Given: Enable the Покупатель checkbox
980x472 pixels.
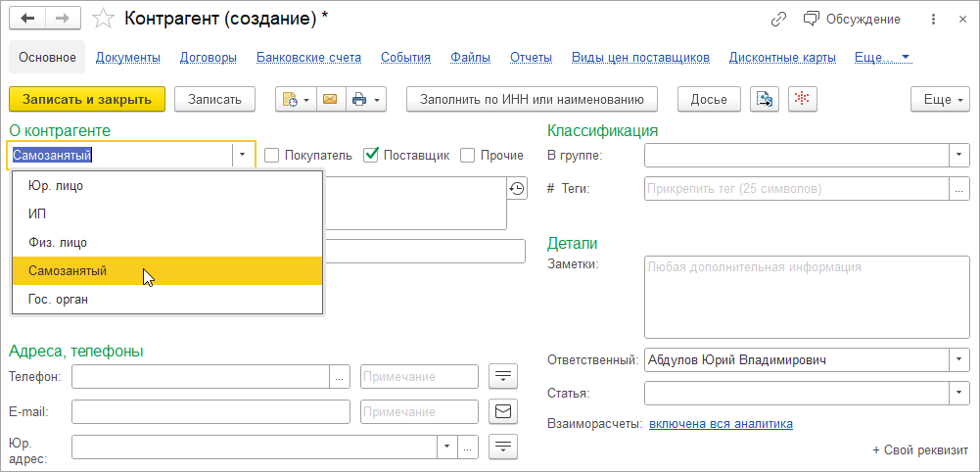Looking at the screenshot, I should pyautogui.click(x=272, y=155).
